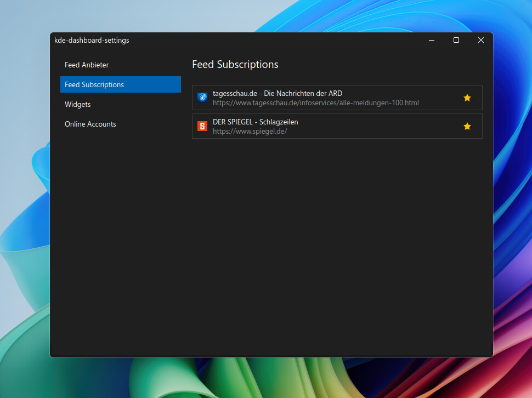Select the DER SPIEGEL - Schlagzeilen title
The height and width of the screenshot is (398, 532).
pyautogui.click(x=255, y=122)
